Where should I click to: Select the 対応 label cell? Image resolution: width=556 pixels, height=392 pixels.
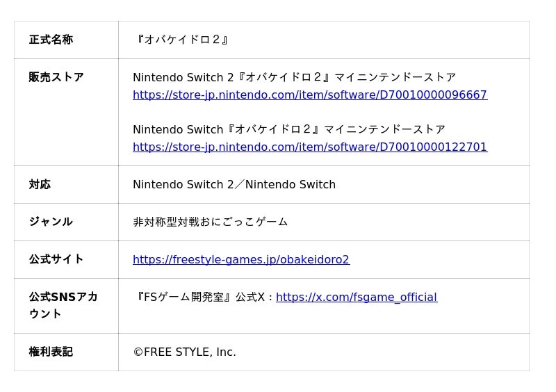(66, 184)
